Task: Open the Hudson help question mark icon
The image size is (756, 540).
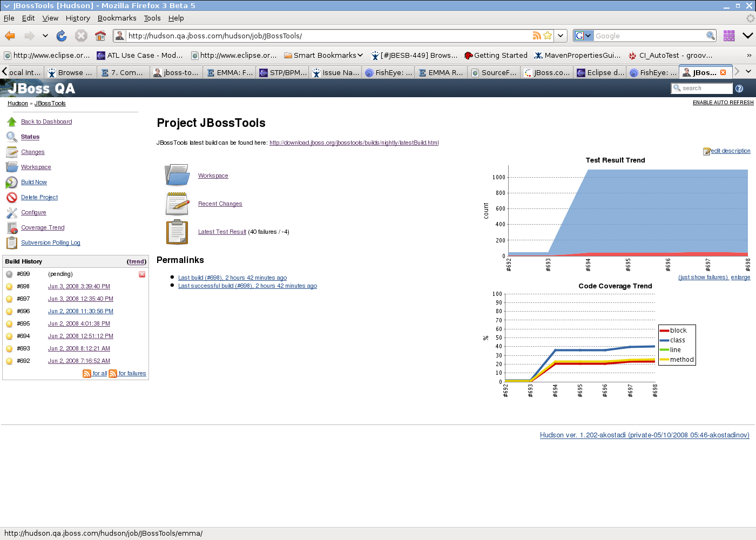Action: (739, 89)
